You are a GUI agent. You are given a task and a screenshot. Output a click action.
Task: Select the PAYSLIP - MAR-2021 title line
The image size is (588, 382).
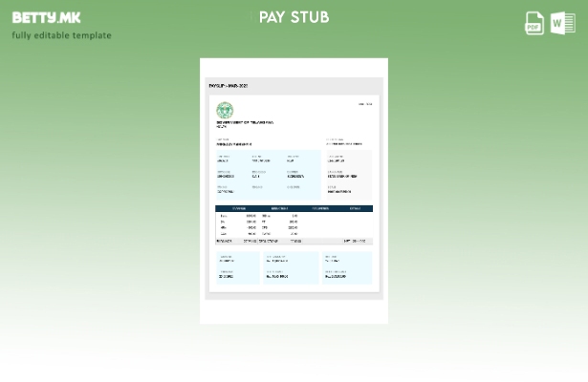click(229, 86)
